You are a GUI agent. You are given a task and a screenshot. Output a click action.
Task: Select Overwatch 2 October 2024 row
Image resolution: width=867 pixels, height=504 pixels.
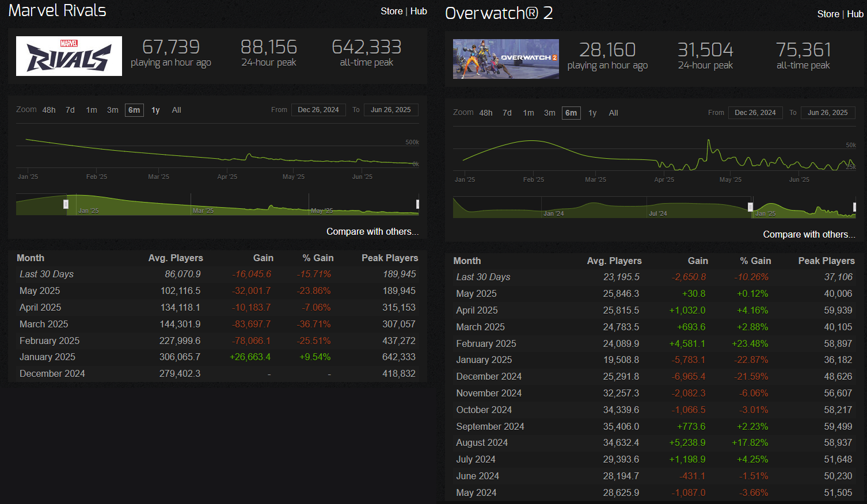pos(655,410)
